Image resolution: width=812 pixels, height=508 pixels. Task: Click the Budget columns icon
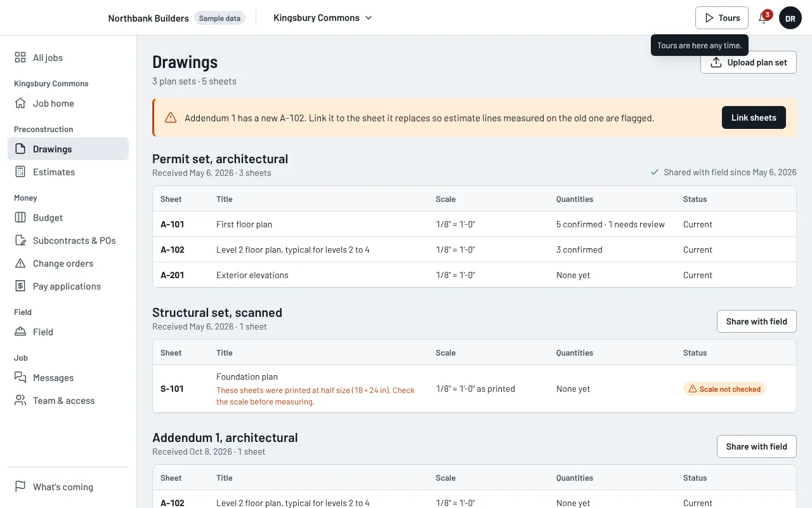click(x=20, y=218)
